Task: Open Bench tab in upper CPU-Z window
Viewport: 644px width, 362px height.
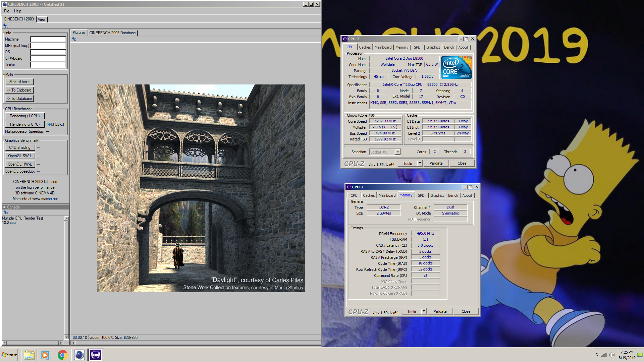Action: click(449, 47)
